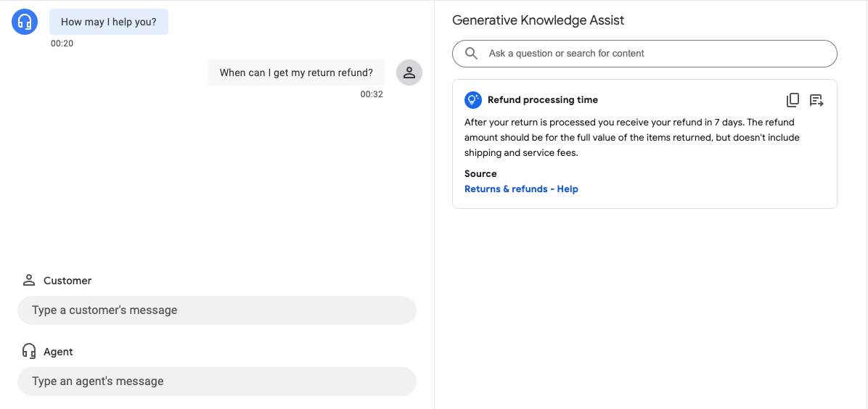Click the Generative Knowledge Assist title

(538, 20)
